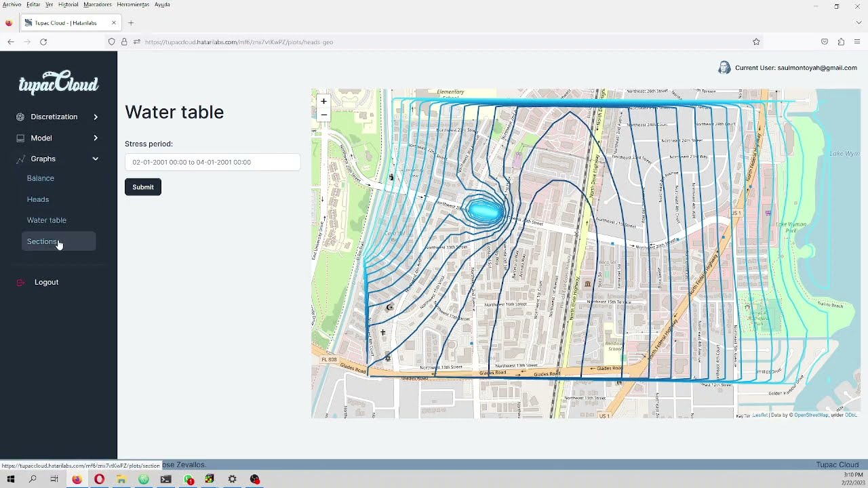Viewport: 868px width, 488px height.
Task: Click the Model monitor icon
Action: [20, 138]
